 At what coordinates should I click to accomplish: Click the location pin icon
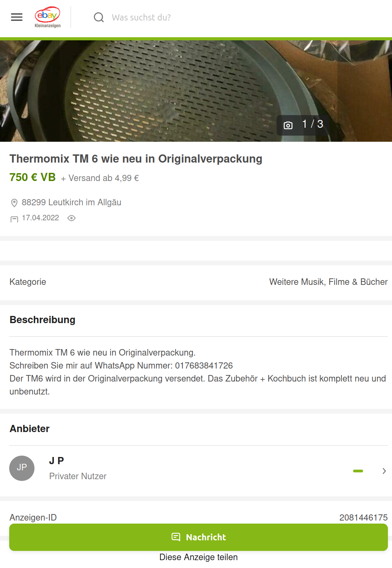(14, 203)
